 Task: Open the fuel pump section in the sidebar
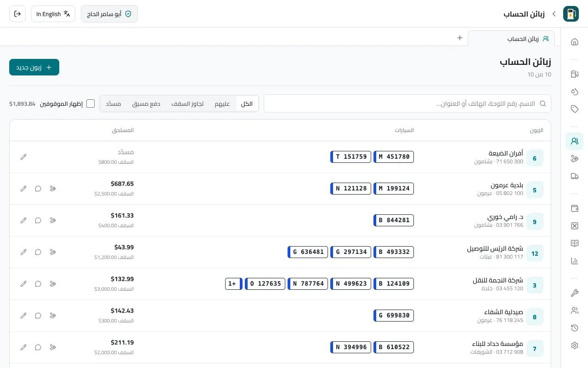(x=574, y=74)
